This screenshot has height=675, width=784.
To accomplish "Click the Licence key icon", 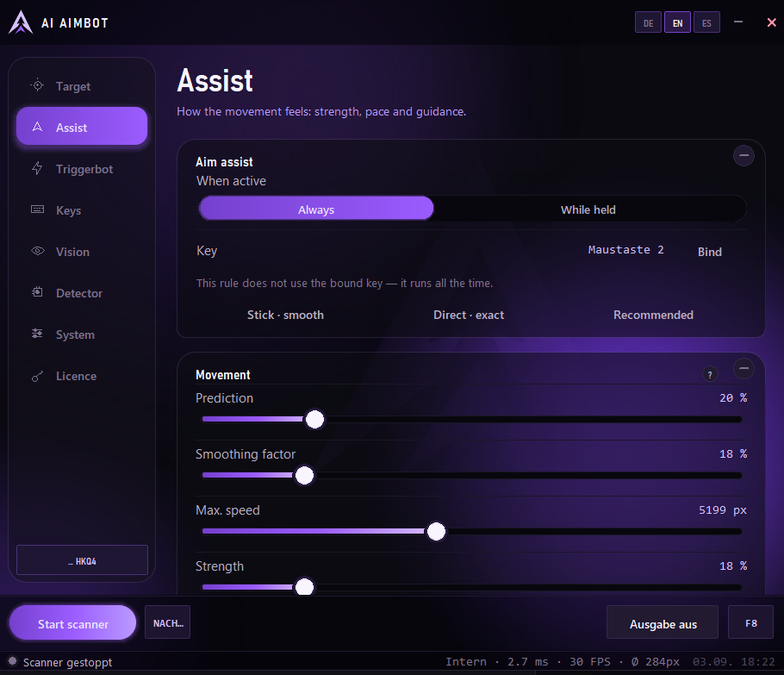I will pos(38,376).
